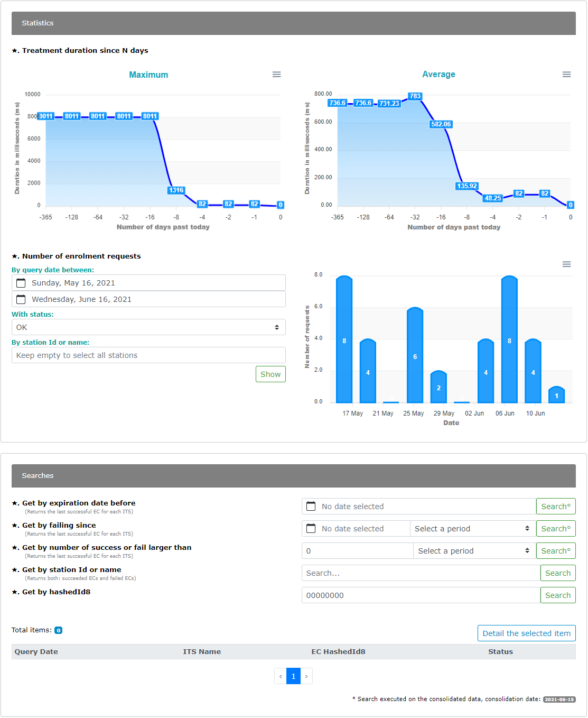Go to the next page arrow
The image size is (588, 718).
pyautogui.click(x=306, y=676)
